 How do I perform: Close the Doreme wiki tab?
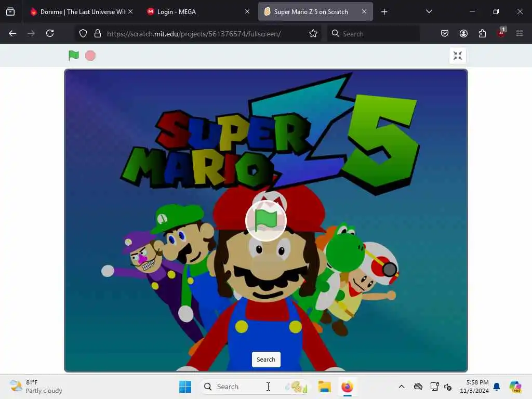(x=130, y=11)
